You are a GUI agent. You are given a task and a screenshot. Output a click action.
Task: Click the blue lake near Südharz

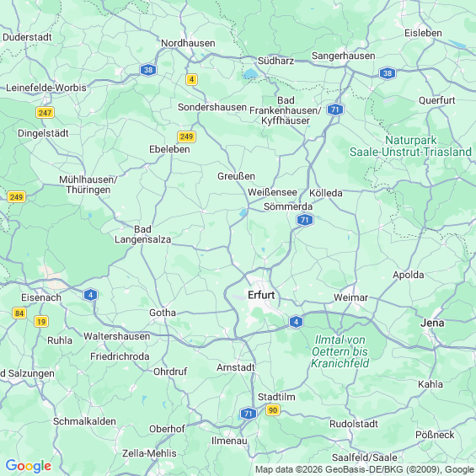click(250, 73)
